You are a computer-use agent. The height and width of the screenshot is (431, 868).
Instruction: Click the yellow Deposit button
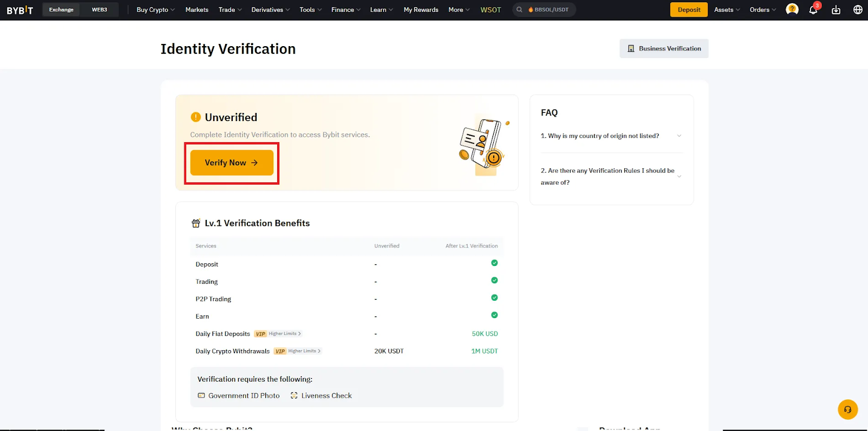click(x=689, y=10)
